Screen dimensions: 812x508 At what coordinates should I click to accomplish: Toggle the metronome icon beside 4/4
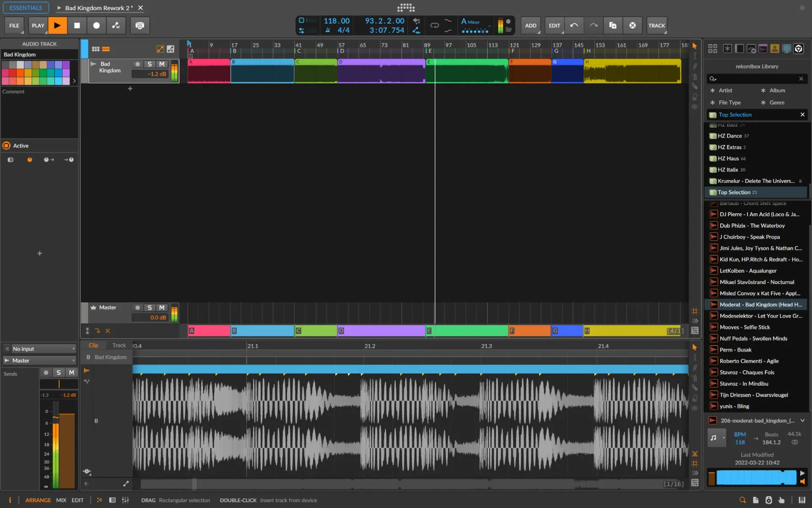point(328,30)
